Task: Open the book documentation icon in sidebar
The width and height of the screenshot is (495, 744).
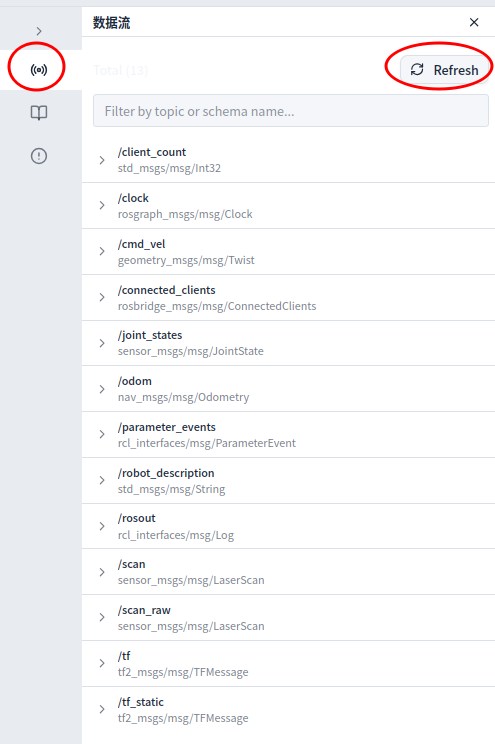Action: click(39, 113)
